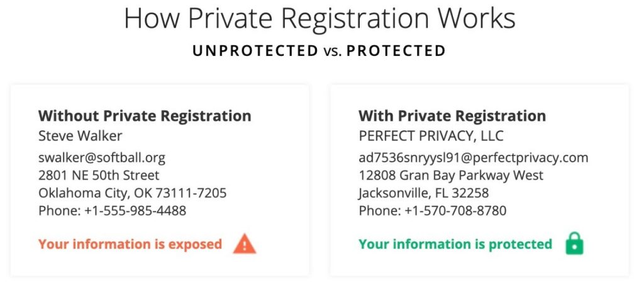
Task: Click the phone number +1-555-985-4488
Action: pyautogui.click(x=135, y=211)
